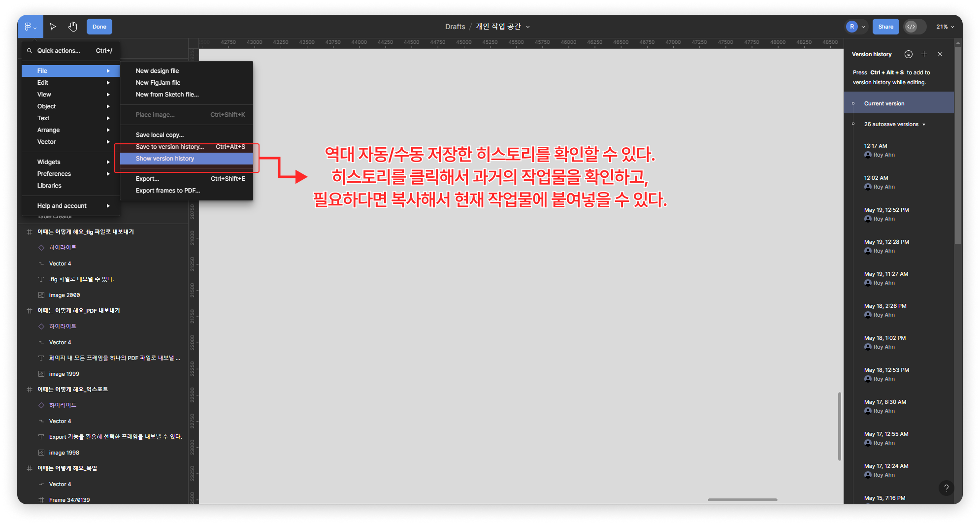980x524 pixels.
Task: Choose Show version history
Action: pos(187,159)
